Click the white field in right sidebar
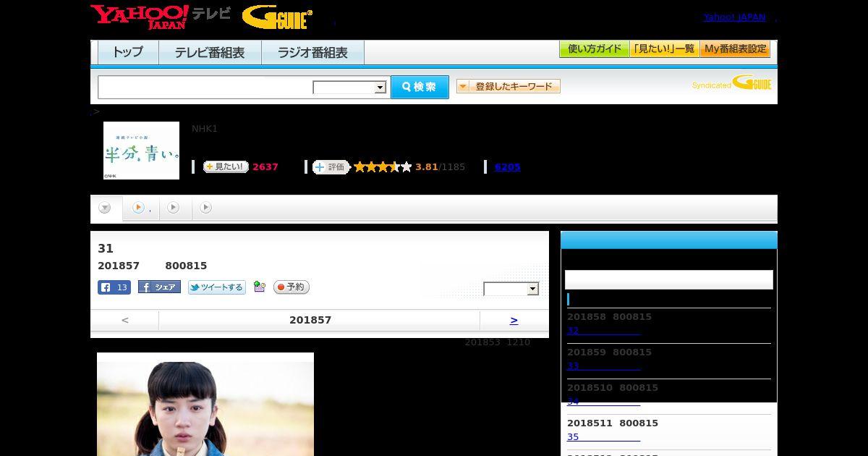868x456 pixels. tap(669, 279)
